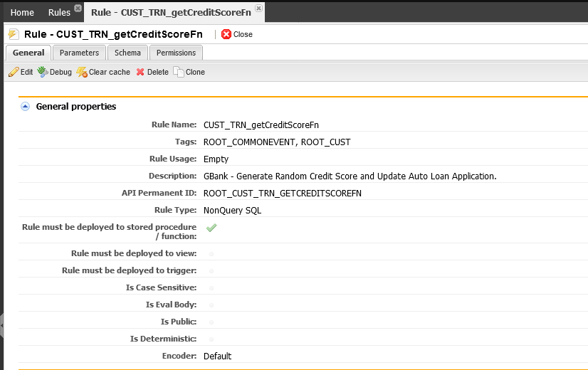Click the Description: field label

coord(173,176)
